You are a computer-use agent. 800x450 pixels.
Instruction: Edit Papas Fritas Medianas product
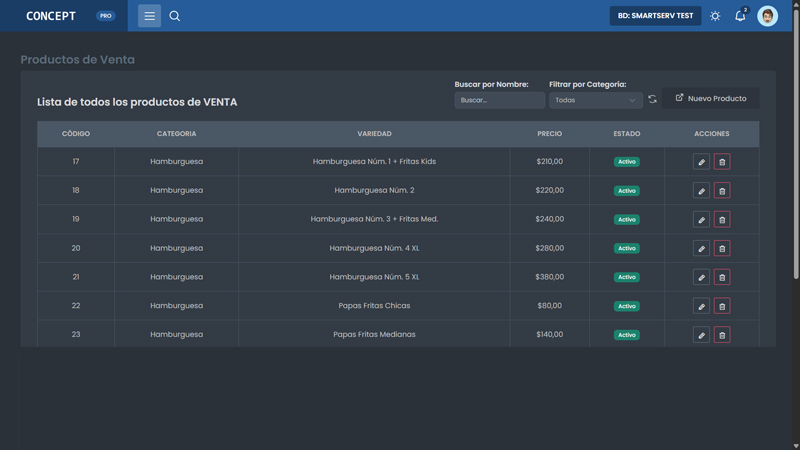pyautogui.click(x=701, y=335)
